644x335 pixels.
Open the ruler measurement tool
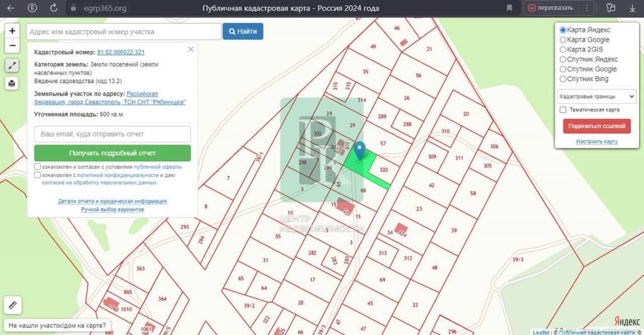click(13, 305)
